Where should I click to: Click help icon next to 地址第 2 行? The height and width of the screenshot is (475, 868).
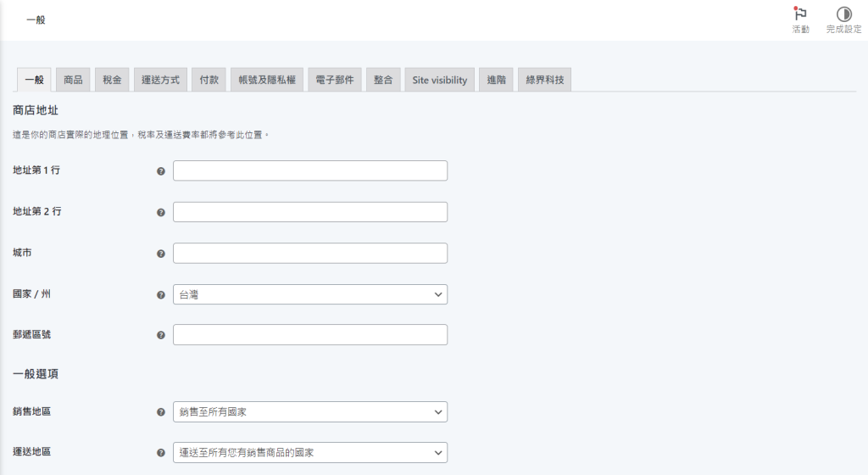pyautogui.click(x=161, y=213)
